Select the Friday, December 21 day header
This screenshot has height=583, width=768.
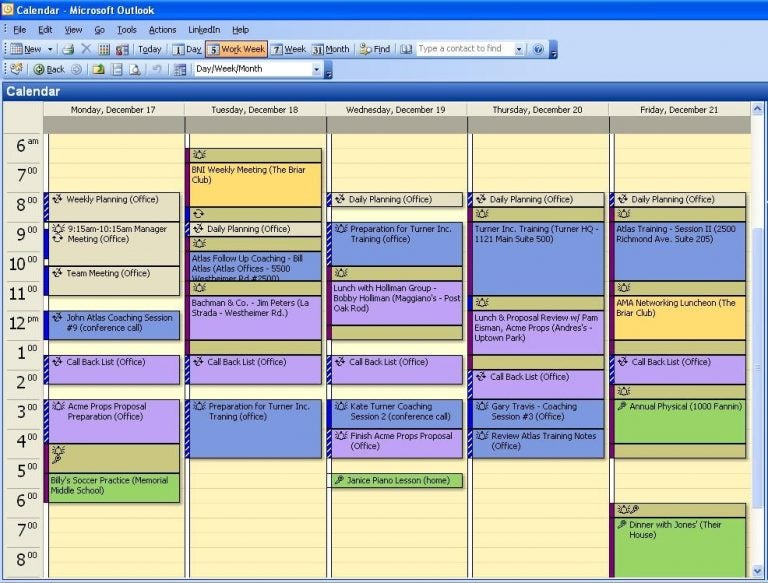coord(681,110)
